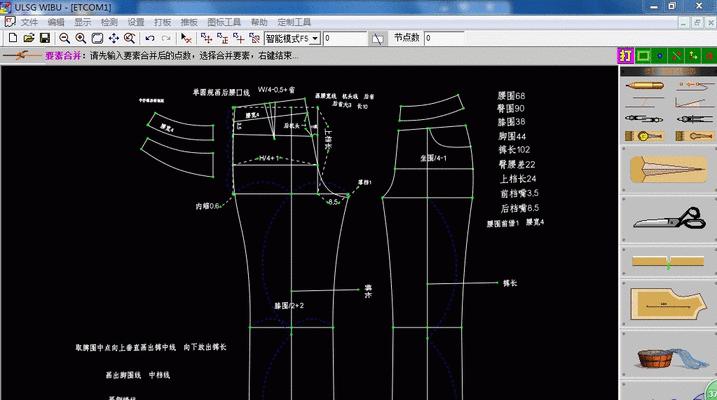Click the 脚围44 measurement text

click(512, 136)
